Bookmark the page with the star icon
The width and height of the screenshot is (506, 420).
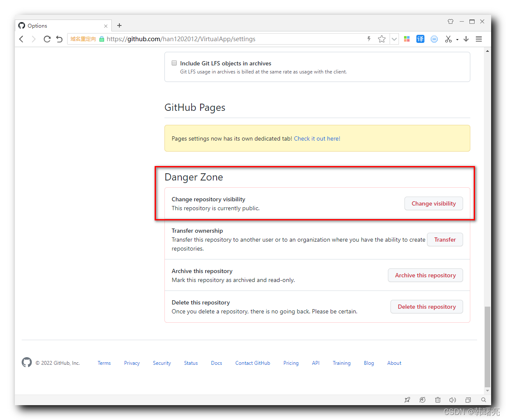382,39
